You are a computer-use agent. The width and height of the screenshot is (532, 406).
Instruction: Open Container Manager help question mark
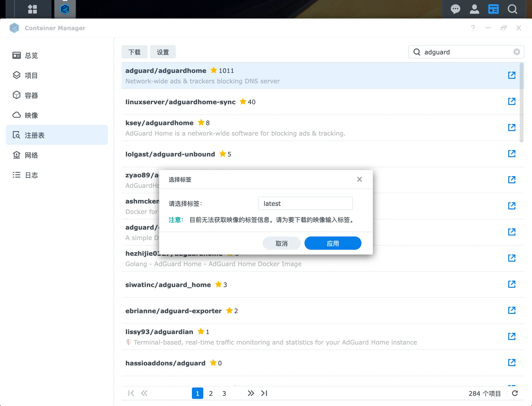point(473,28)
